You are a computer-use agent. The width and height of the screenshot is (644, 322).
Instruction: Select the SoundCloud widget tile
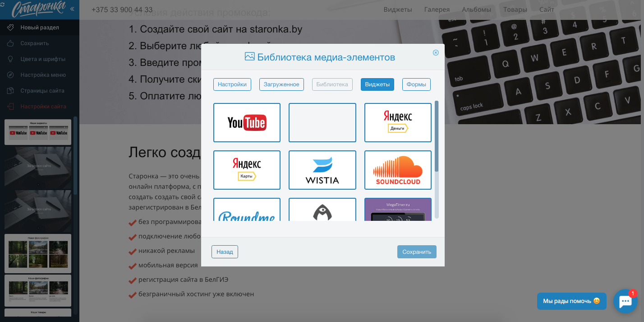point(398,170)
